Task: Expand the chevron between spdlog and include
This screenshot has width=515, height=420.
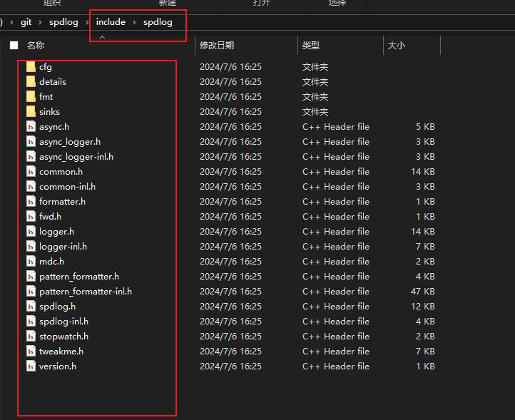Action: pos(87,22)
